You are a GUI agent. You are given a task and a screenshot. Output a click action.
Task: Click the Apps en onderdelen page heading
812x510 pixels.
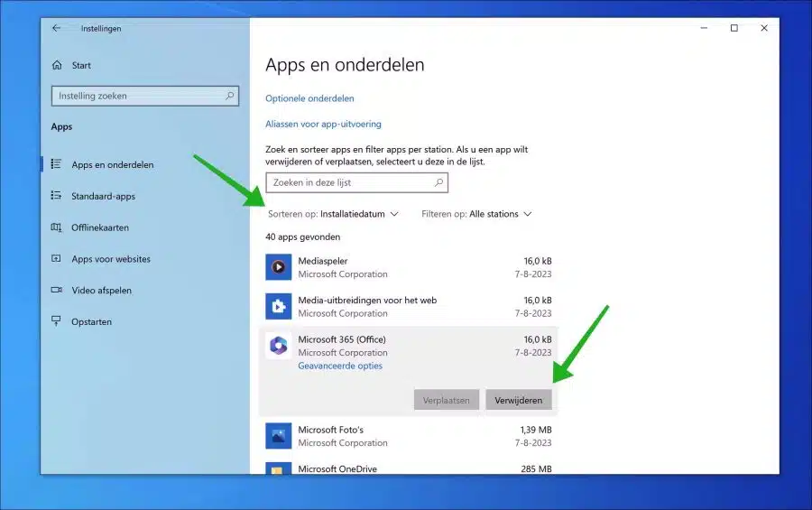tap(345, 65)
